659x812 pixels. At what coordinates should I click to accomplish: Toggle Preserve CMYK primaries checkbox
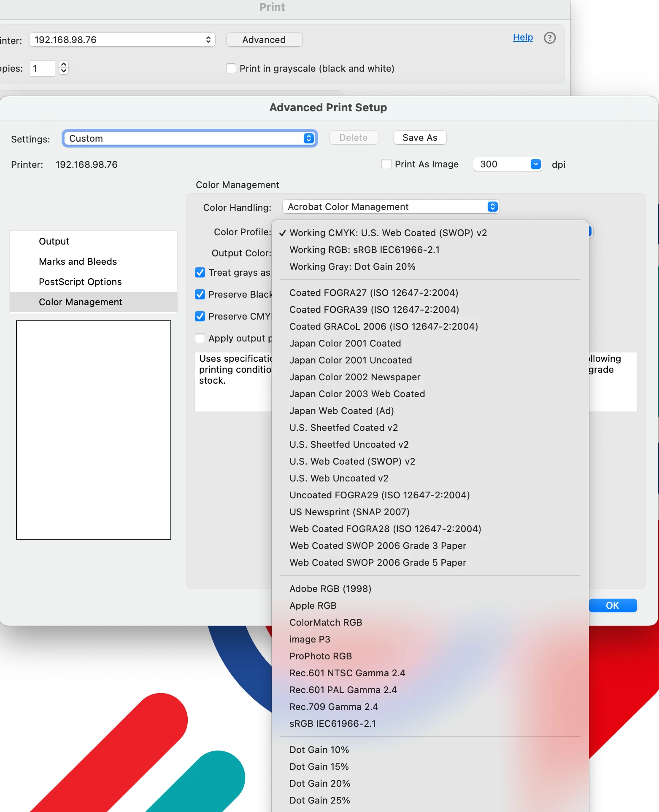click(x=200, y=316)
